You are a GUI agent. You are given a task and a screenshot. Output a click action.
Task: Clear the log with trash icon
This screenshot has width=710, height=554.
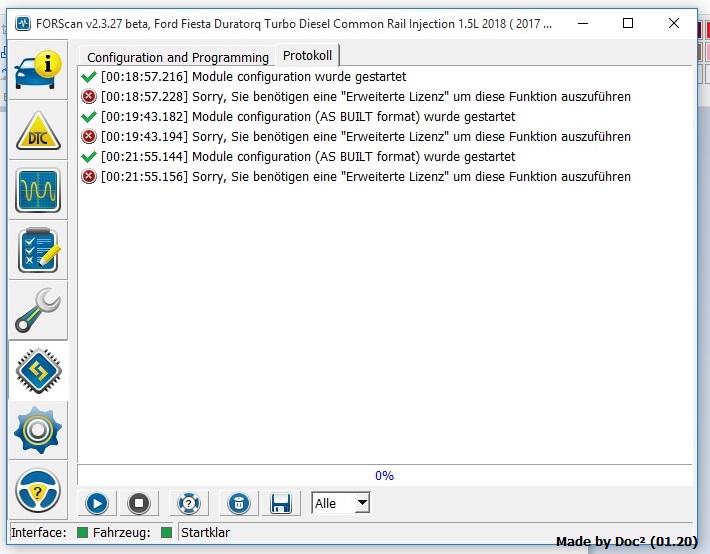click(238, 503)
